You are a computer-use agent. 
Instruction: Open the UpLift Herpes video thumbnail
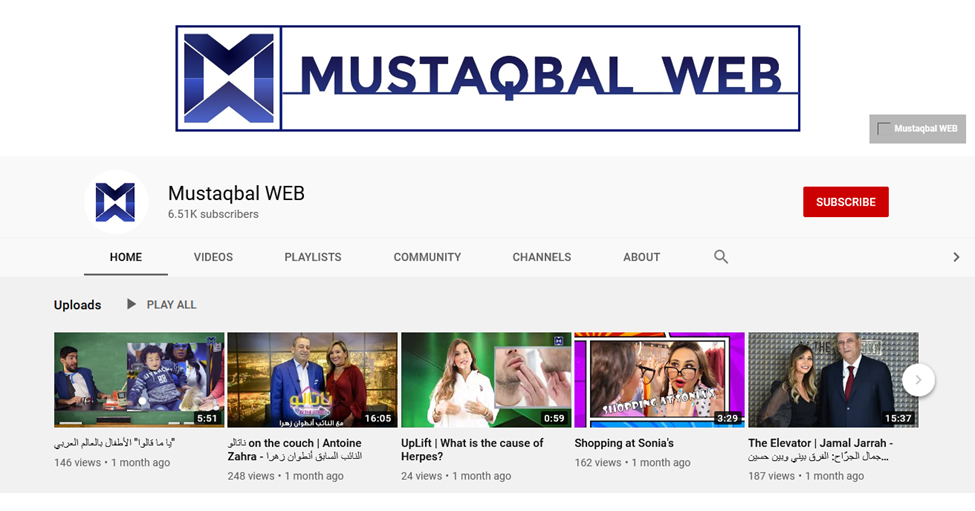(486, 380)
